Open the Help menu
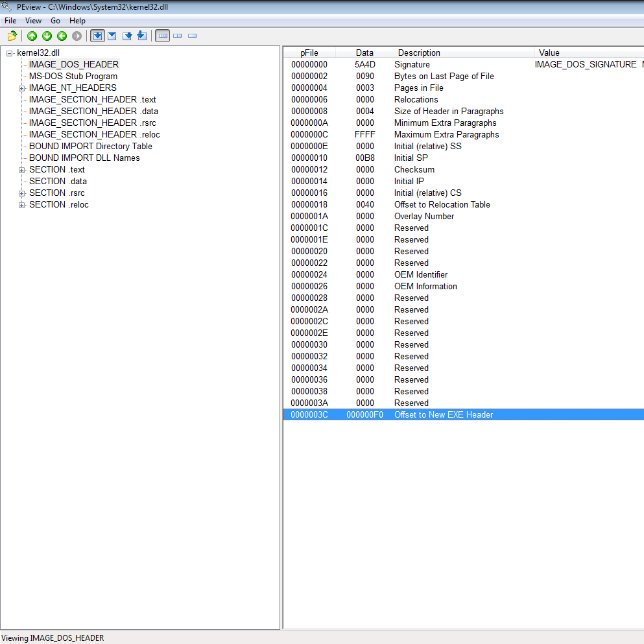 (77, 21)
